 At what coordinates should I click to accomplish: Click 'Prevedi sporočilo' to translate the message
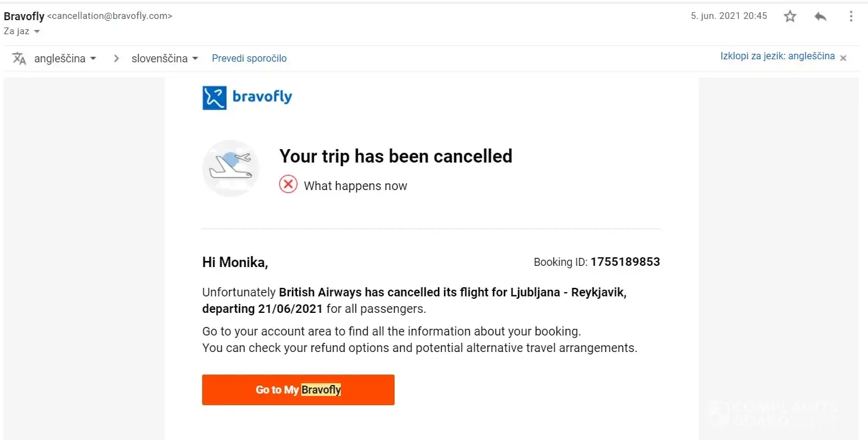point(249,59)
